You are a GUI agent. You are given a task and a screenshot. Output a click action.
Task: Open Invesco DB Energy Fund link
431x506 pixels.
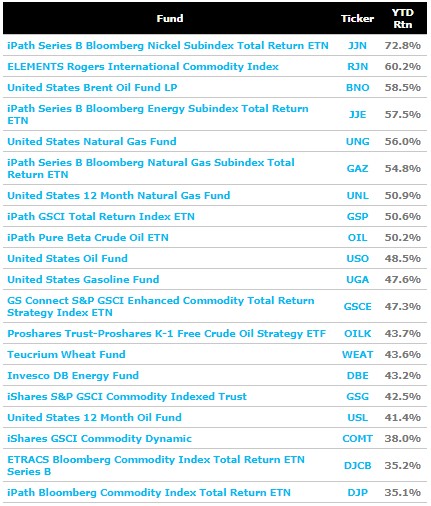(x=73, y=375)
